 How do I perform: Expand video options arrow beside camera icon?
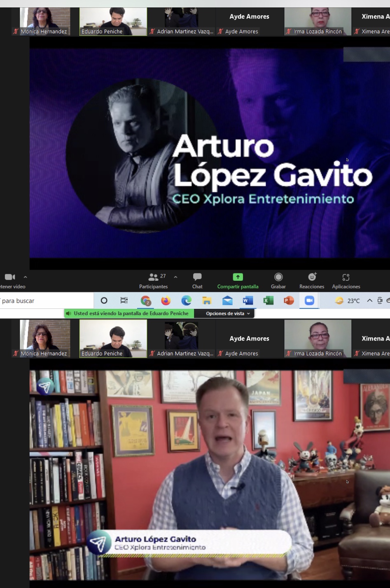[x=26, y=277]
